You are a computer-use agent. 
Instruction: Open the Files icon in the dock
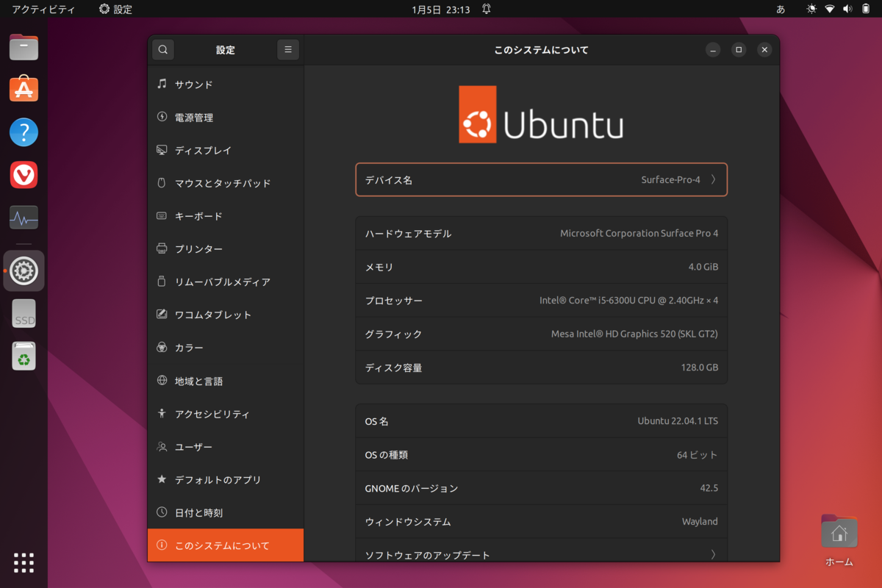click(x=23, y=46)
